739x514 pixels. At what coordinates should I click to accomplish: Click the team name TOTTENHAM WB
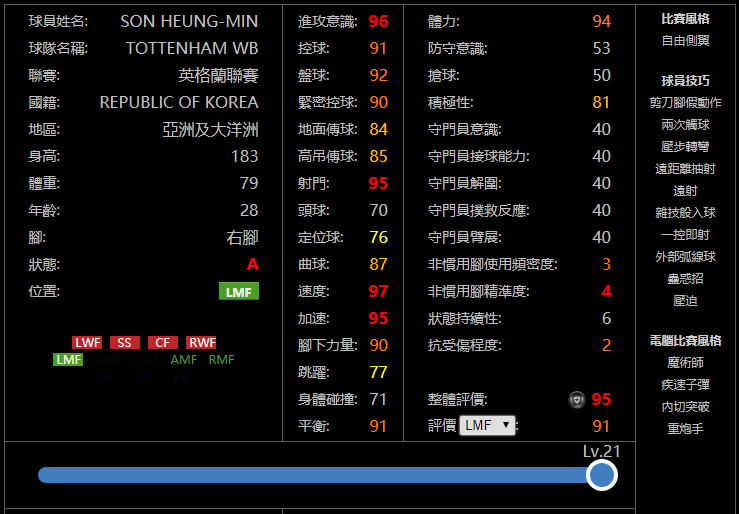tap(192, 49)
